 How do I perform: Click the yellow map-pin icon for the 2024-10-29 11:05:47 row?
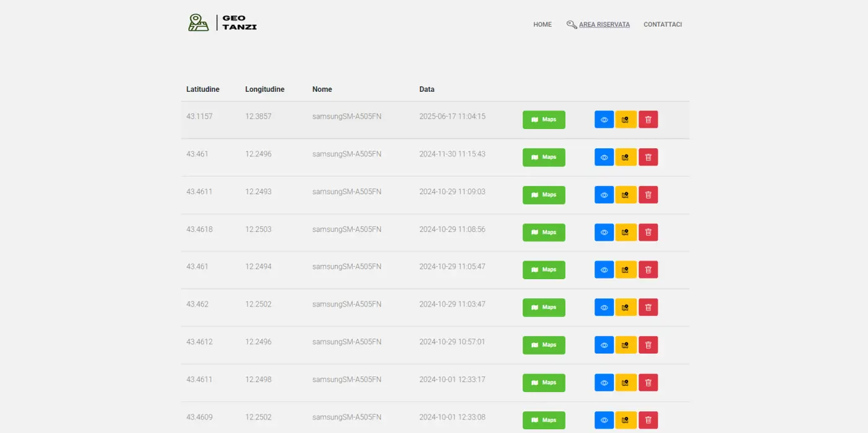626,270
